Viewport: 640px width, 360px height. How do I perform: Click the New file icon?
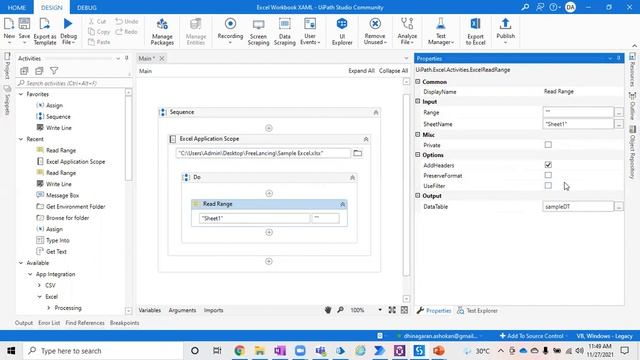click(x=9, y=24)
